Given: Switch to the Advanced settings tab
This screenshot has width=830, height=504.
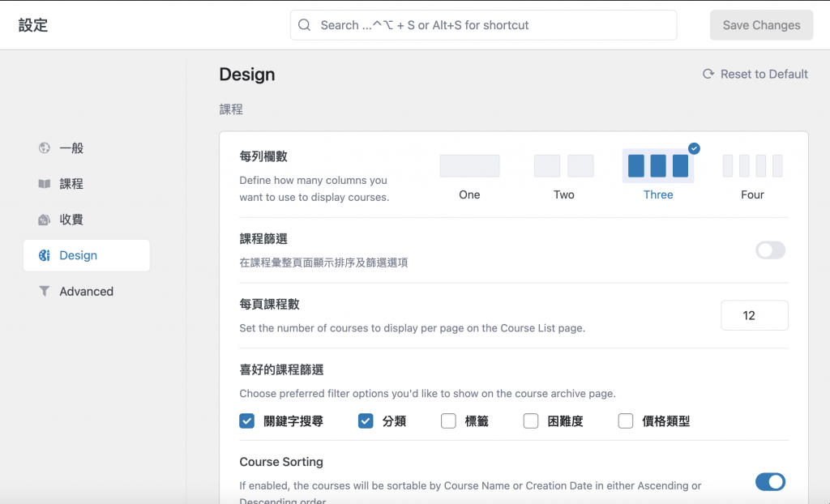Looking at the screenshot, I should pyautogui.click(x=86, y=291).
